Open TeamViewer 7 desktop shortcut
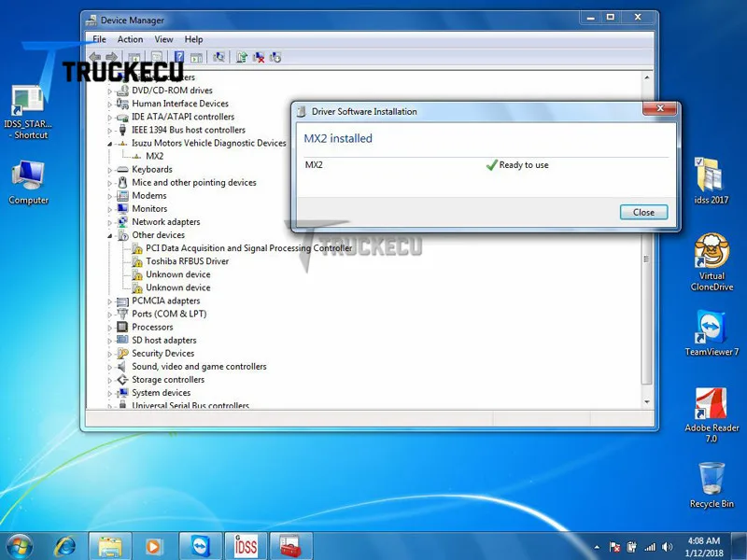 (x=712, y=333)
